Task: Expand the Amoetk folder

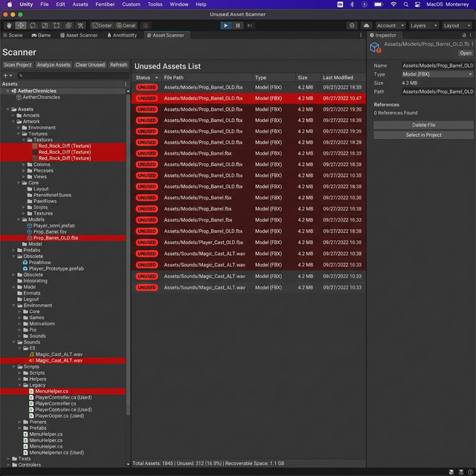Action: 13,115
